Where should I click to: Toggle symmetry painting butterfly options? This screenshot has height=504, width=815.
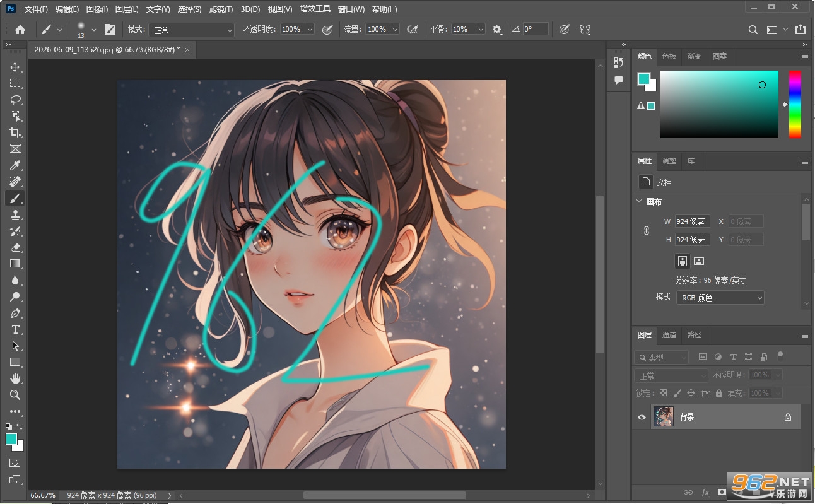coord(585,30)
